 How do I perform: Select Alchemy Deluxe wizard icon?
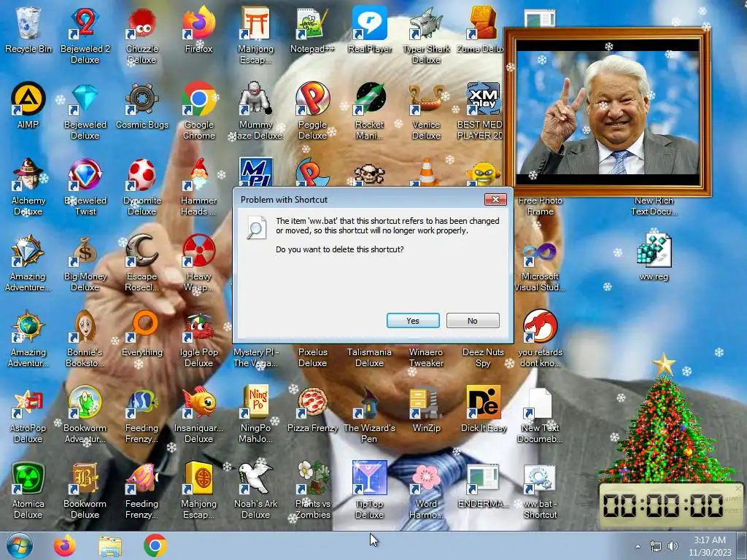[28, 187]
